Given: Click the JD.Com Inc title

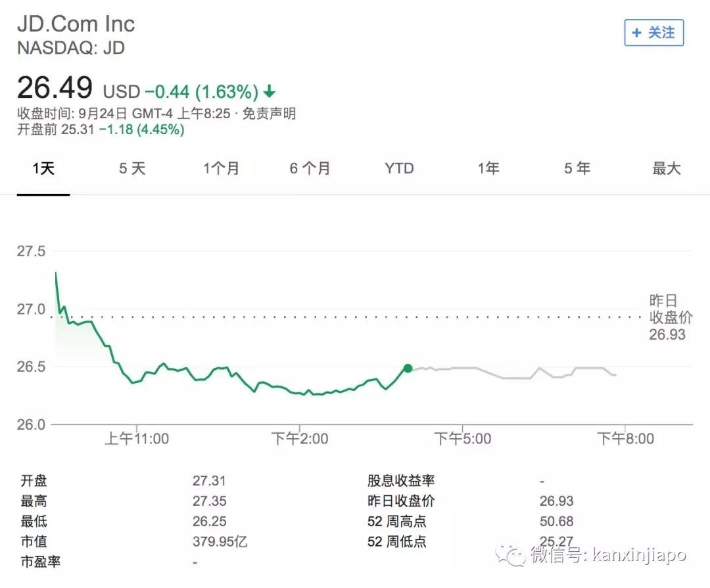Looking at the screenshot, I should [76, 24].
